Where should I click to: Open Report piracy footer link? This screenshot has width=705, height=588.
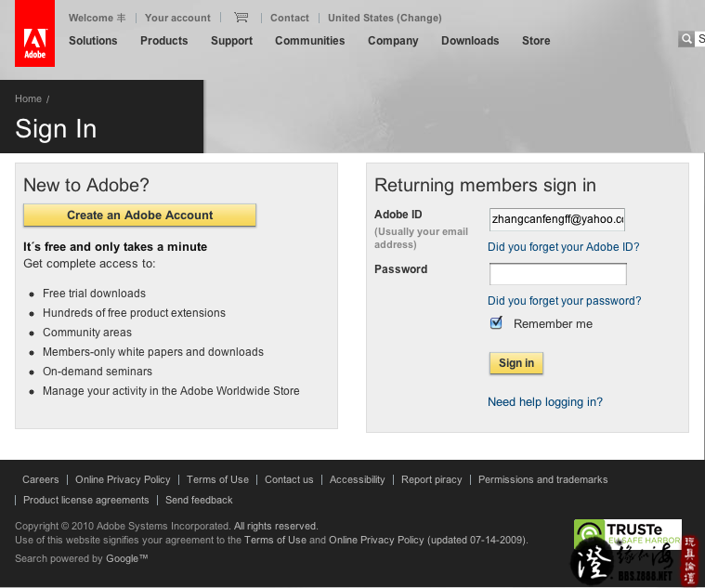coord(432,479)
